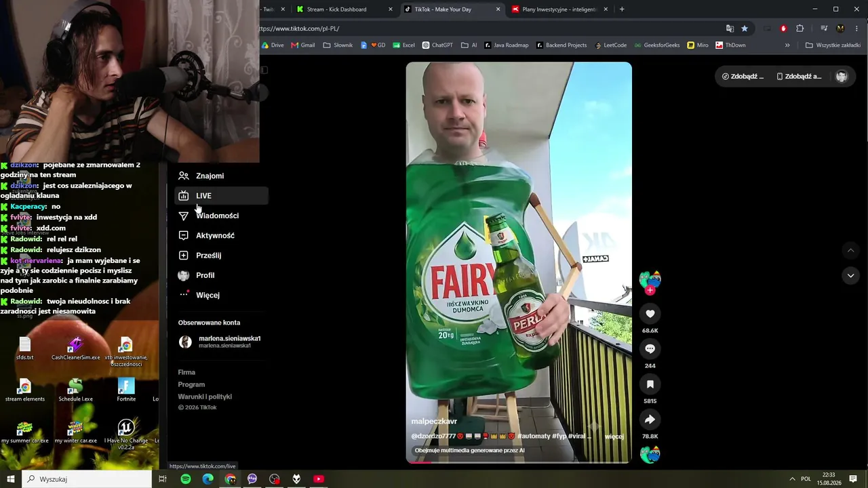Image resolution: width=868 pixels, height=488 pixels.
Task: Open the TikTok account avatar at top right
Action: tap(842, 77)
